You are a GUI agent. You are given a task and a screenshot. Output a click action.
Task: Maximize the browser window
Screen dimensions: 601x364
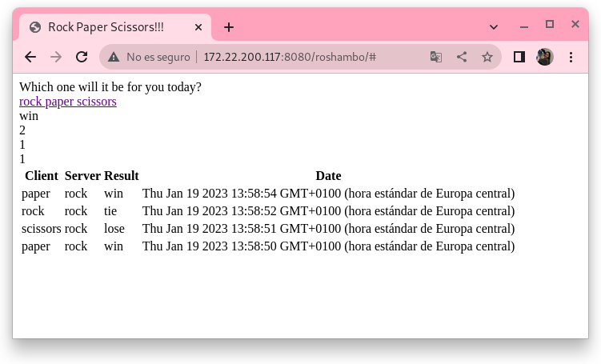550,25
